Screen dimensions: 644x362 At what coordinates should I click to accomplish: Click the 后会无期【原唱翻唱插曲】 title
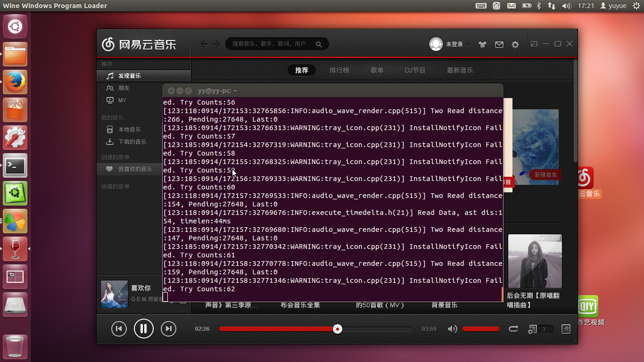533,300
